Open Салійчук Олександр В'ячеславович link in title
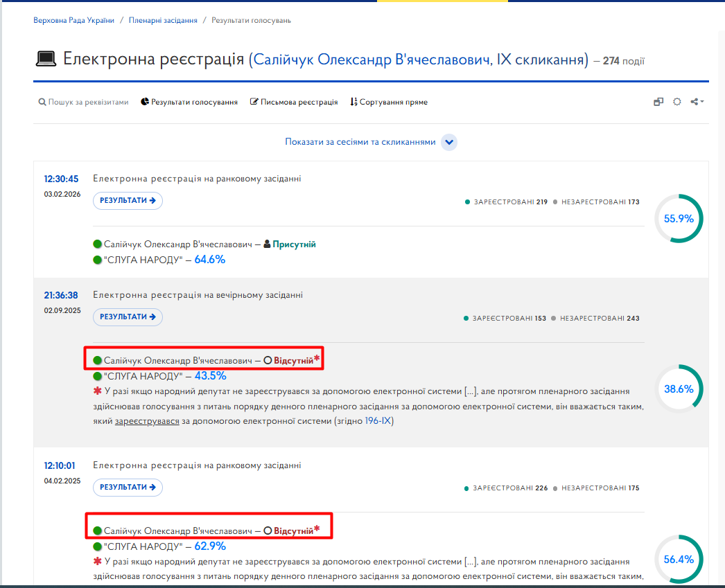This screenshot has width=725, height=588. [419, 60]
